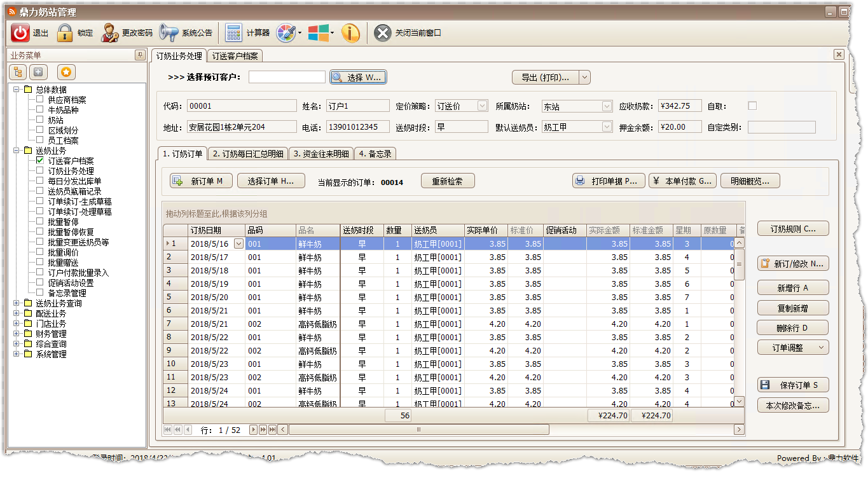Open 更改密码 change password icon
Viewport: 868px width, 480px height.
109,33
